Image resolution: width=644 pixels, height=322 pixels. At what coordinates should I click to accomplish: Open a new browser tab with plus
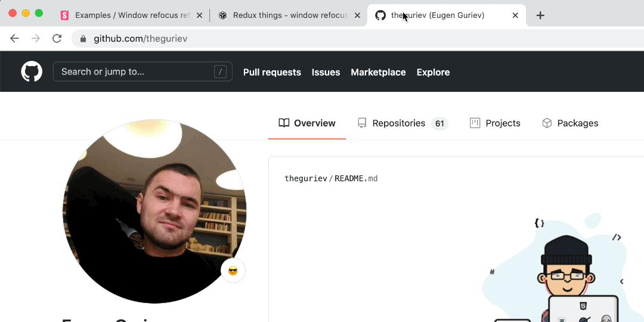click(540, 15)
